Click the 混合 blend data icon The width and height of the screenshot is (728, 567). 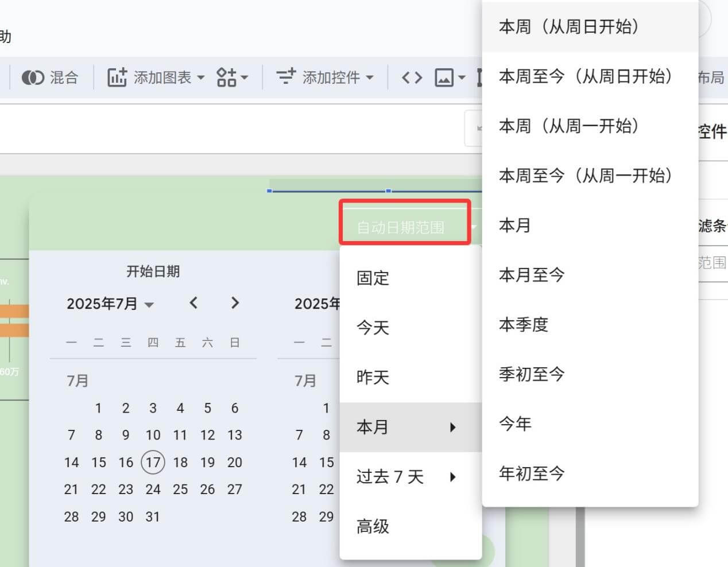click(x=33, y=77)
